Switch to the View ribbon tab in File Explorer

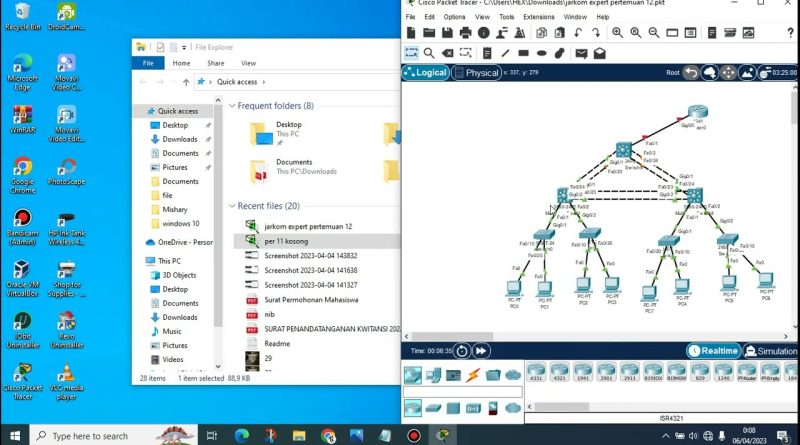[x=248, y=63]
